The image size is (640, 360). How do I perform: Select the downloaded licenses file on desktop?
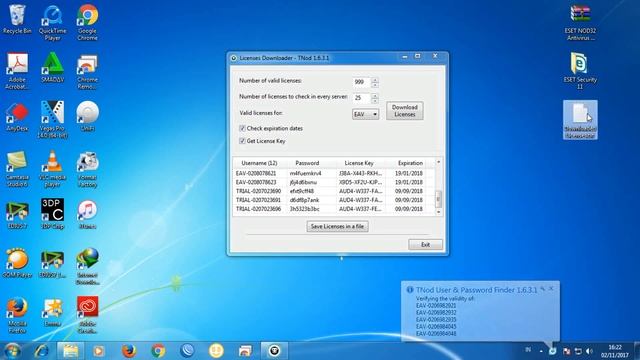[x=580, y=120]
